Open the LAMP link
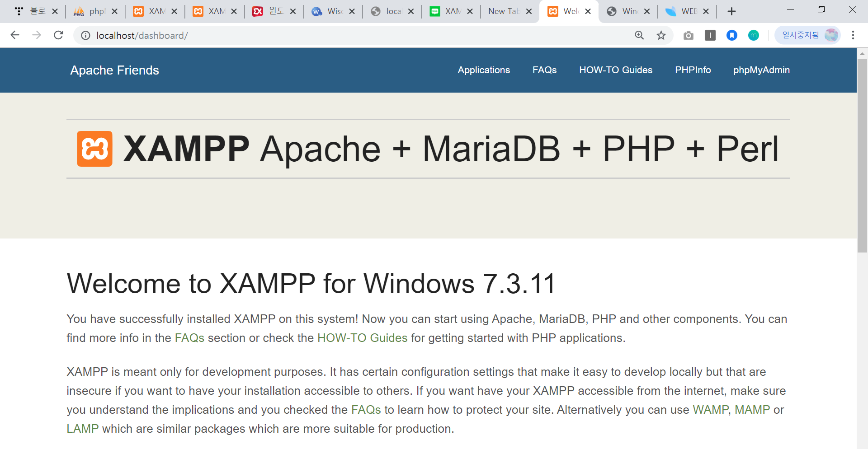Viewport: 868px width, 449px height. click(x=83, y=429)
